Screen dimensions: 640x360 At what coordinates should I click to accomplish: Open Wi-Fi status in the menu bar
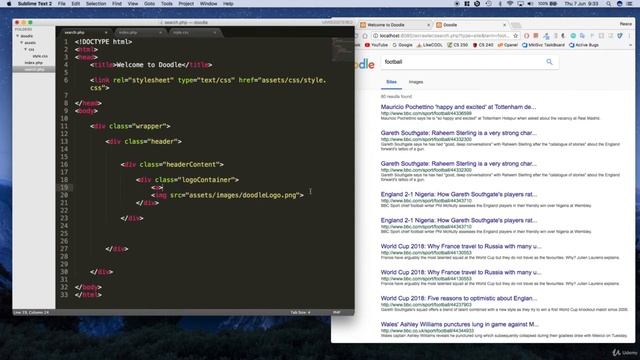(x=510, y=4)
